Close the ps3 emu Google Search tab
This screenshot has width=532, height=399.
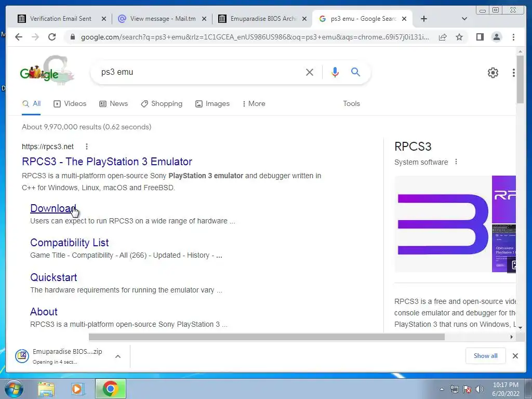[404, 19]
